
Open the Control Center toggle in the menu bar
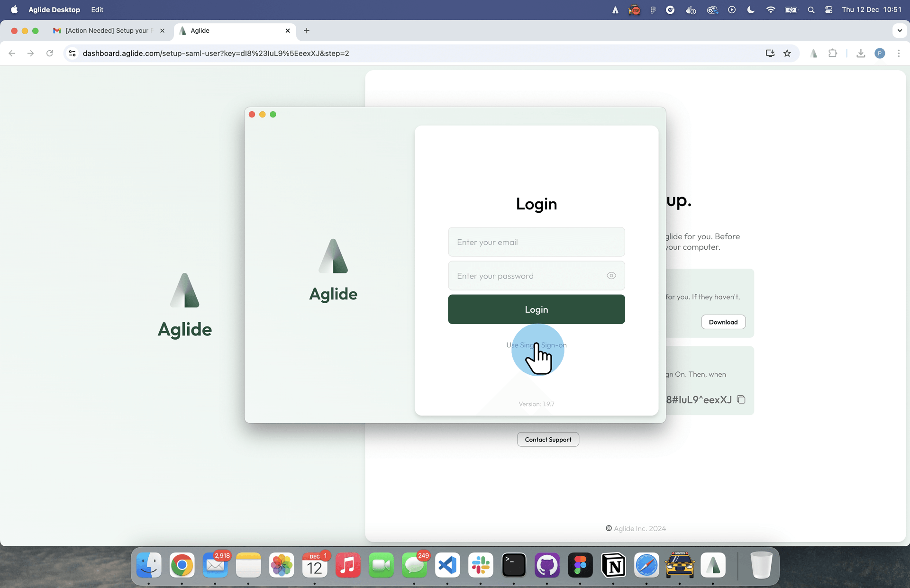point(828,9)
